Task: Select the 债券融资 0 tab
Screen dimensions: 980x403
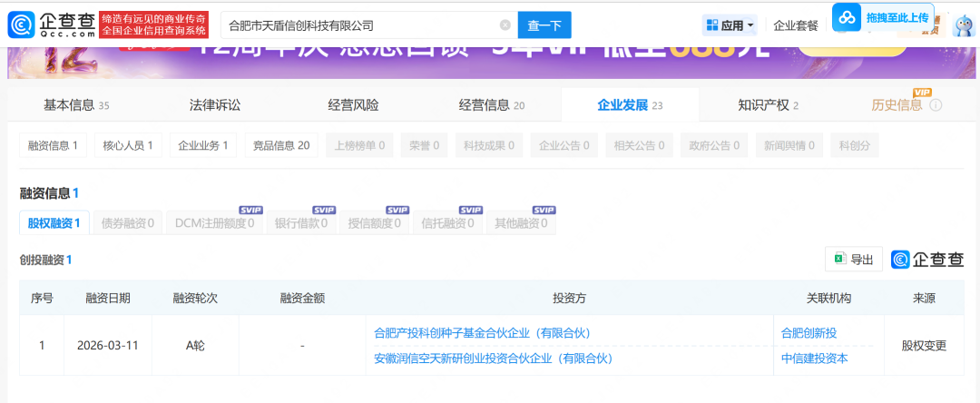Action: [x=128, y=223]
